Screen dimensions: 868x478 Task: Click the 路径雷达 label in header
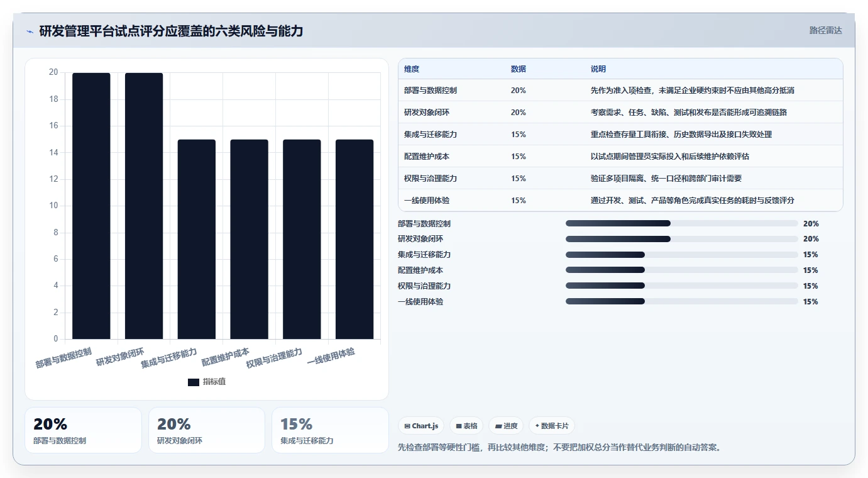pyautogui.click(x=825, y=30)
